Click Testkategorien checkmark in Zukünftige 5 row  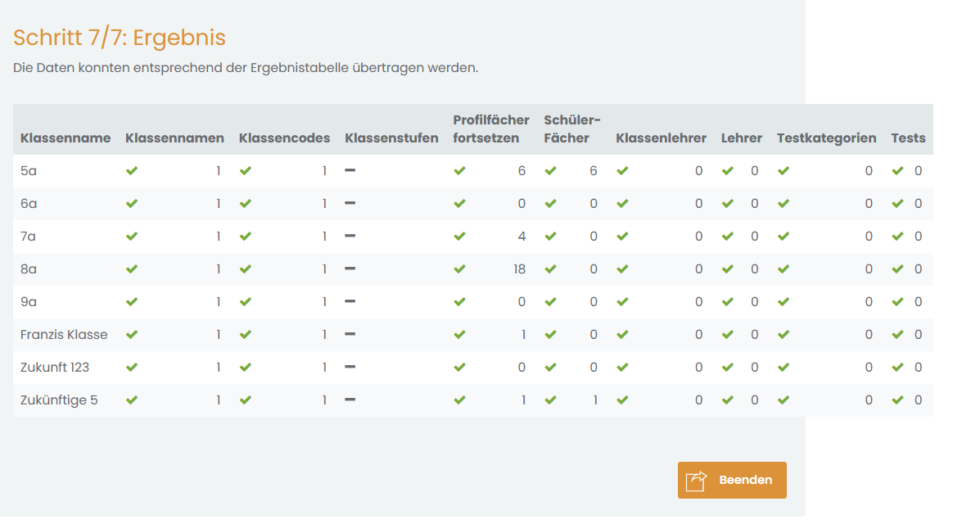click(784, 400)
